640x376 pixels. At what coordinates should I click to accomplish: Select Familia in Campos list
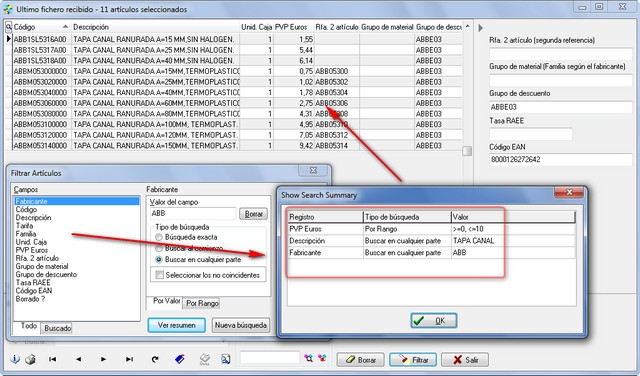point(26,234)
